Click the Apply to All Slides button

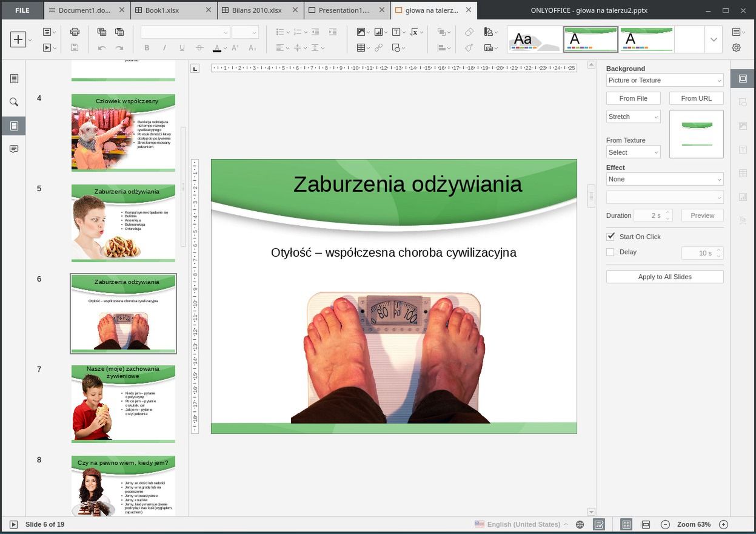[x=664, y=276]
